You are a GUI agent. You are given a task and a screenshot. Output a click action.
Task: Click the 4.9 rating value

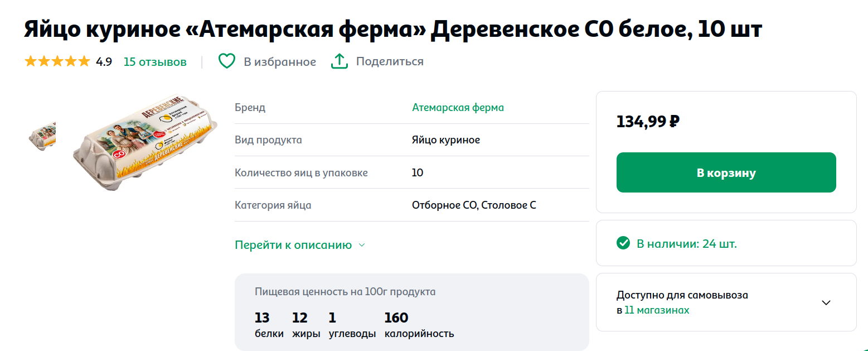pyautogui.click(x=104, y=62)
